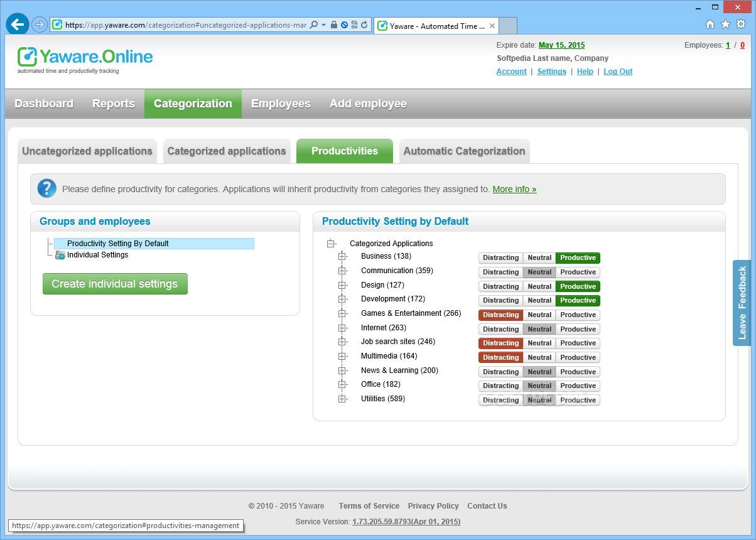
Task: Expand the Design category
Action: [x=342, y=285]
